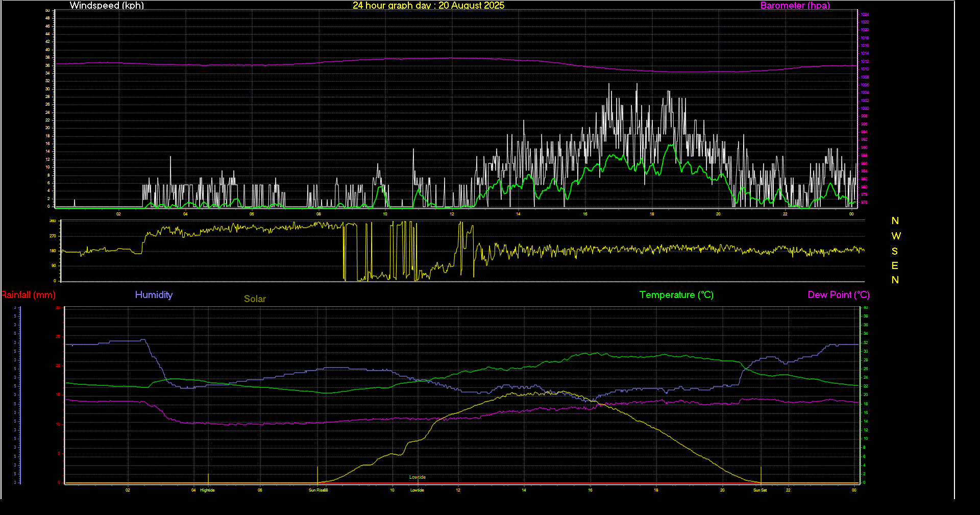Click hour 18 on temperature graph axis
The image size is (980, 515).
tap(656, 490)
